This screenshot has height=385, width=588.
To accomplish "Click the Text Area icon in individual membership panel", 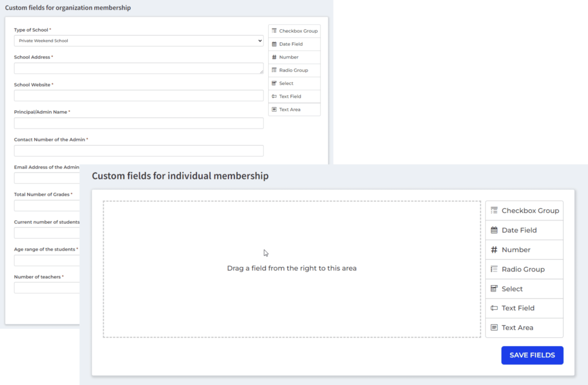I will (494, 328).
